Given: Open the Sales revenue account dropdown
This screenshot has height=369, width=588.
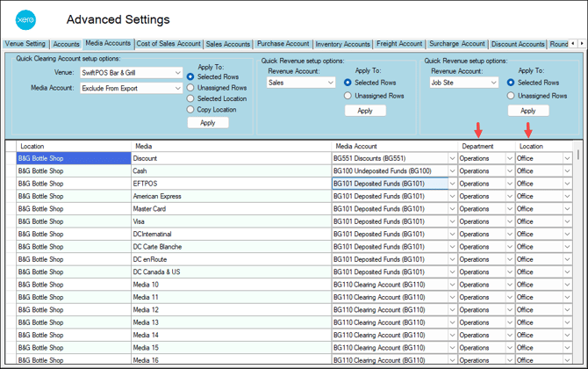Looking at the screenshot, I should point(301,83).
